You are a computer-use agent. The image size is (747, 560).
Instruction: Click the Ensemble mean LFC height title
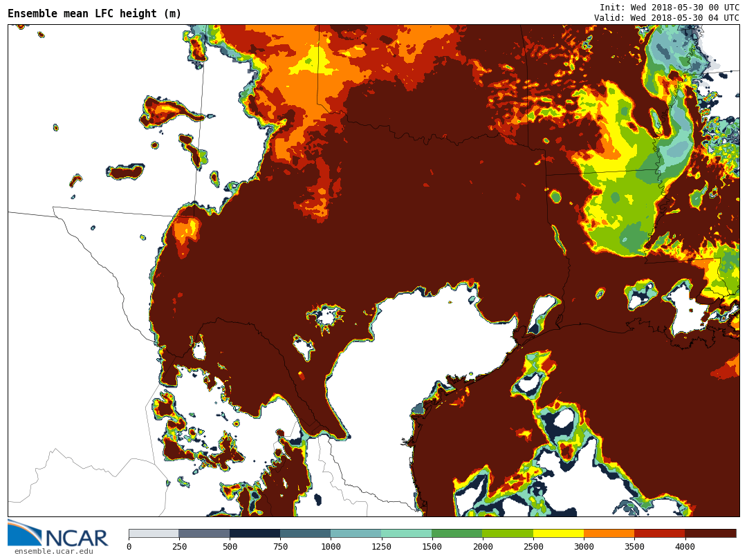[x=95, y=14]
